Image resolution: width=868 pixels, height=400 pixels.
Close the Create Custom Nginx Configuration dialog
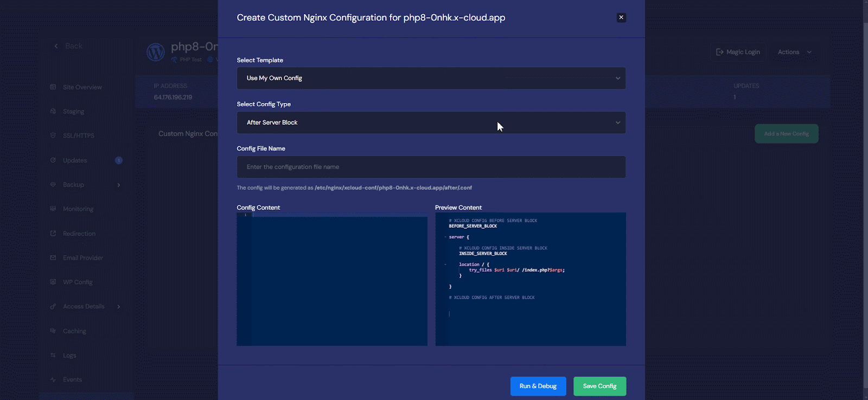[x=621, y=17]
